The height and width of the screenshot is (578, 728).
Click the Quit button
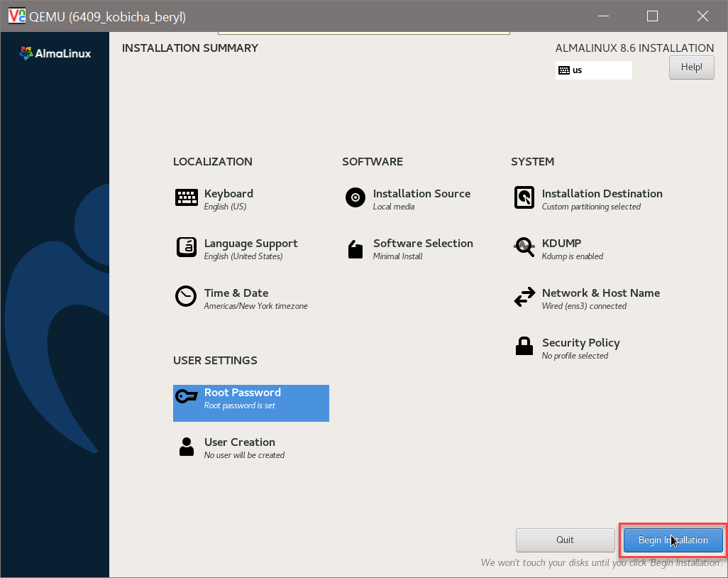coord(565,540)
